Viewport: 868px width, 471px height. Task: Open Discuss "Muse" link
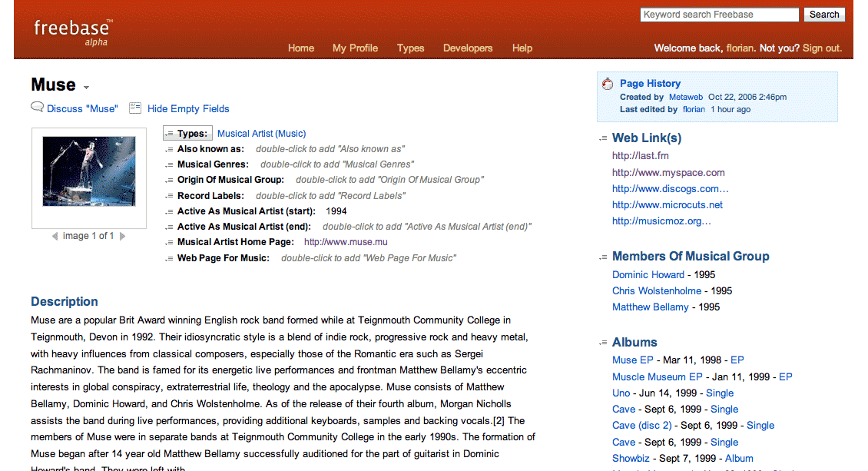(x=82, y=109)
